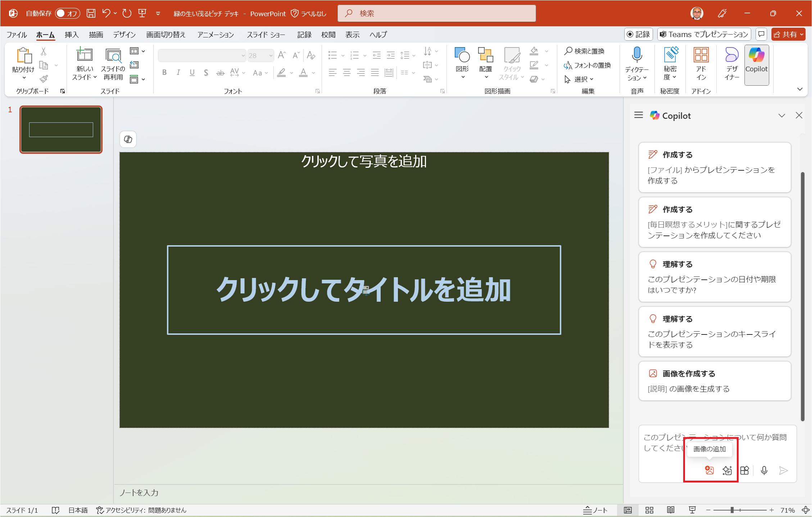This screenshot has width=812, height=517.
Task: Open the Slide Show (スライド ショー) tab
Action: [266, 34]
